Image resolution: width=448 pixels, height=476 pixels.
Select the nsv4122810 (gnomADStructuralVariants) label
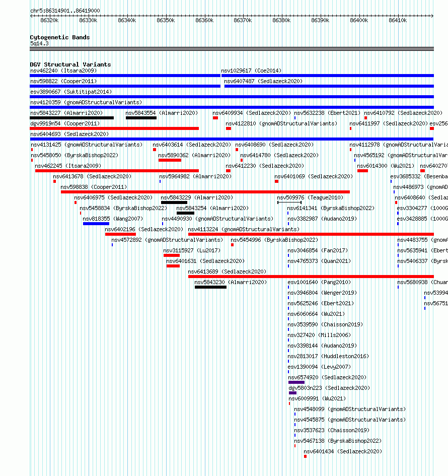click(281, 123)
